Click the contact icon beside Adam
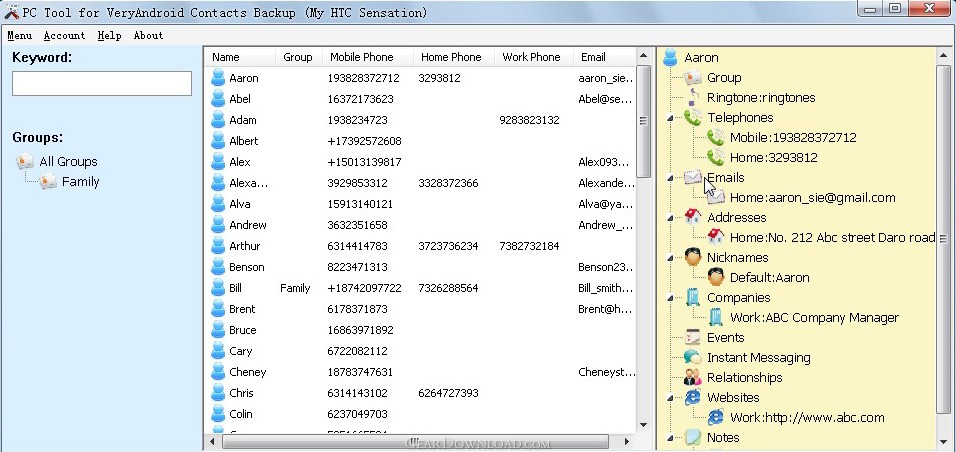This screenshot has width=956, height=452. pyautogui.click(x=218, y=120)
